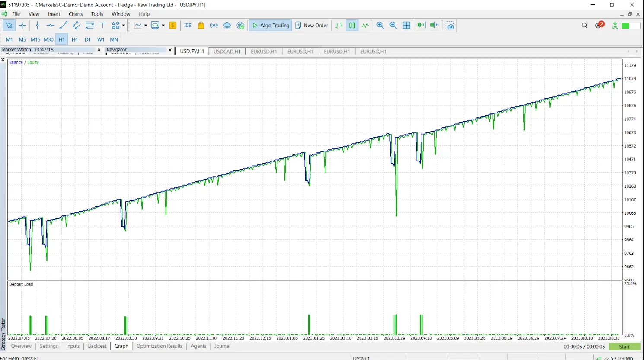Click the green connection status bar
This screenshot has width=644, height=360.
click(x=631, y=26)
